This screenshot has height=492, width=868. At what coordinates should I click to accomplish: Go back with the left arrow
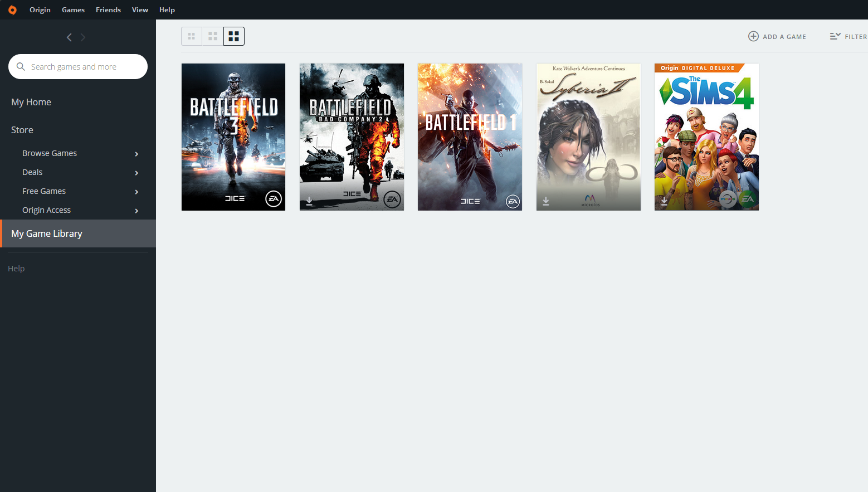69,37
